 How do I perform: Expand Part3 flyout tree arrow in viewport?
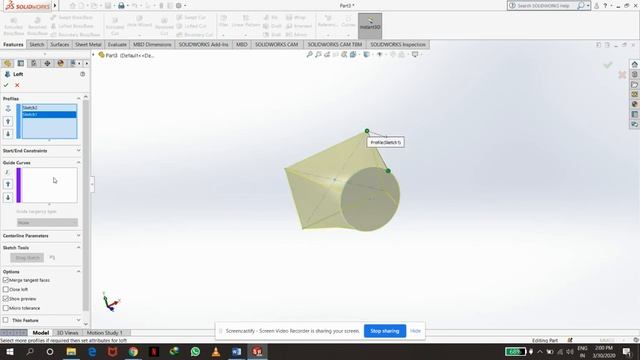click(x=93, y=55)
